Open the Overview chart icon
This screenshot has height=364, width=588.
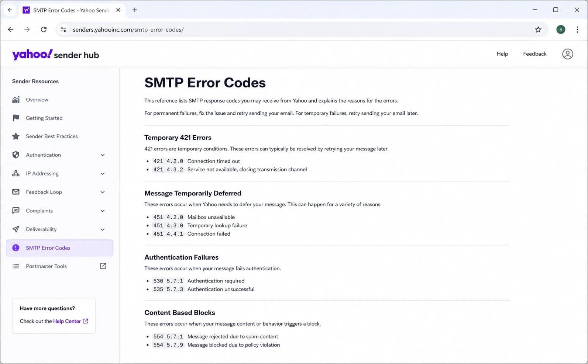coord(16,100)
